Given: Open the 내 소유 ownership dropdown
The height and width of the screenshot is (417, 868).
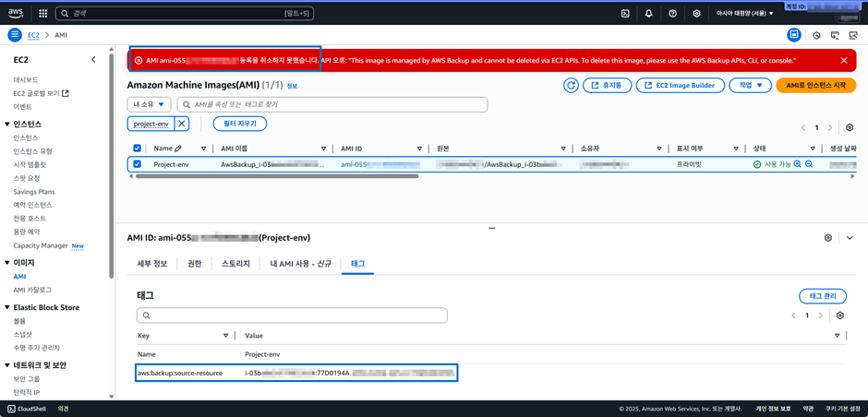Looking at the screenshot, I should click(149, 104).
